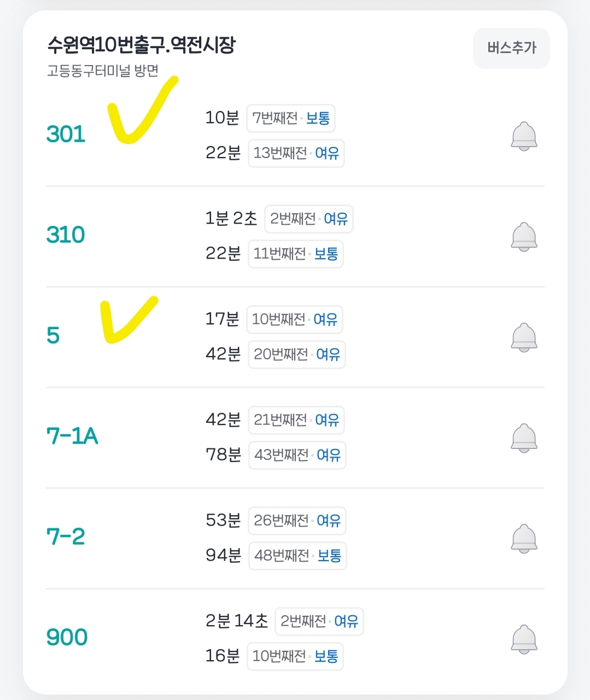Select the 2분 14초 arrival entry

[236, 621]
